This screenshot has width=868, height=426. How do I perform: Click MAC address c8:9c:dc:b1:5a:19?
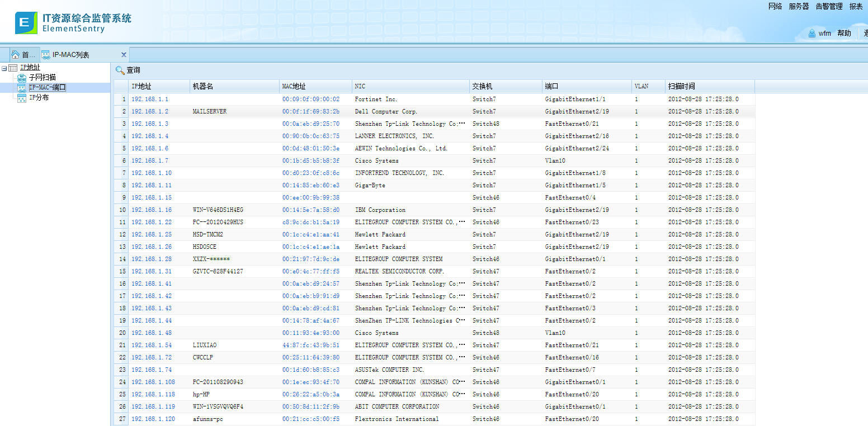click(x=311, y=222)
